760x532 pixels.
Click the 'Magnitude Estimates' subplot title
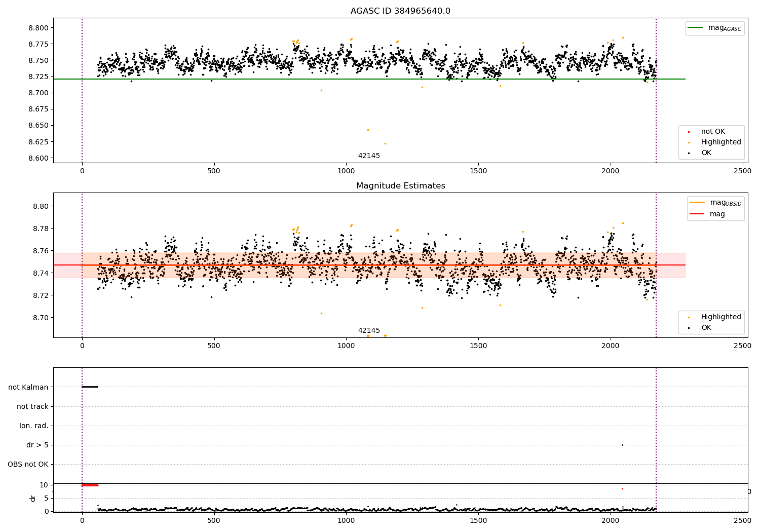coord(400,186)
